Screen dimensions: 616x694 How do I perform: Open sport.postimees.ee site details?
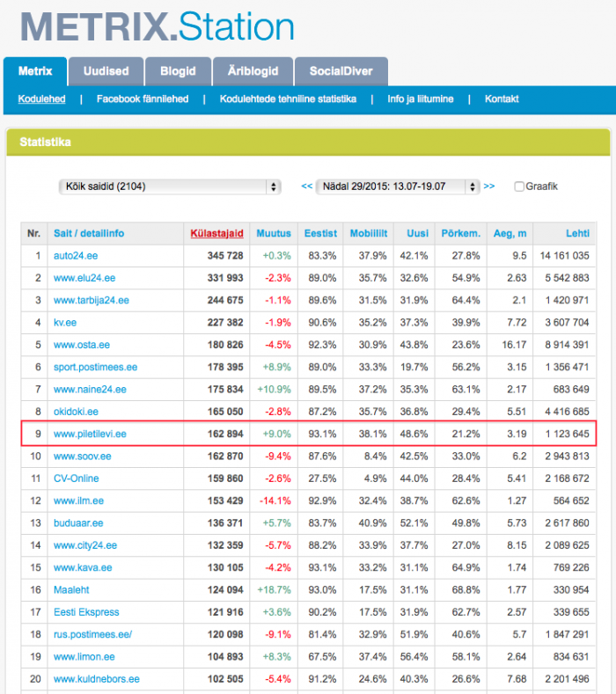[96, 367]
